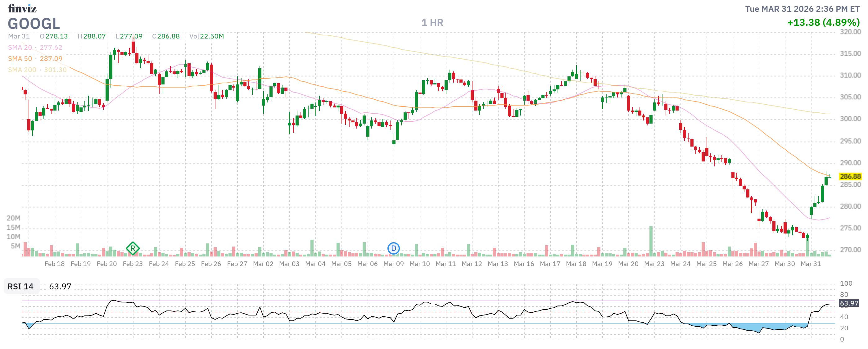This screenshot has width=868, height=349.
Task: Click the Mar 23 date label
Action: click(654, 264)
